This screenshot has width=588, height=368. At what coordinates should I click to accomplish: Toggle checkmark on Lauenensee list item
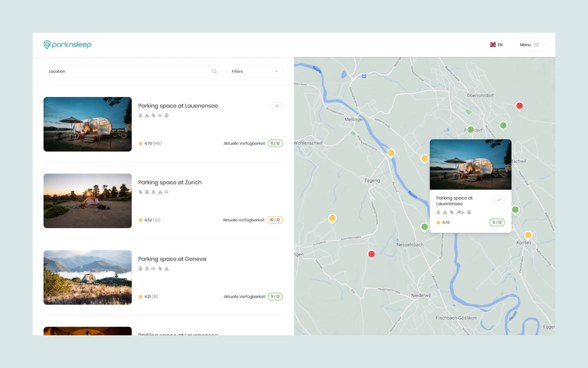click(277, 106)
